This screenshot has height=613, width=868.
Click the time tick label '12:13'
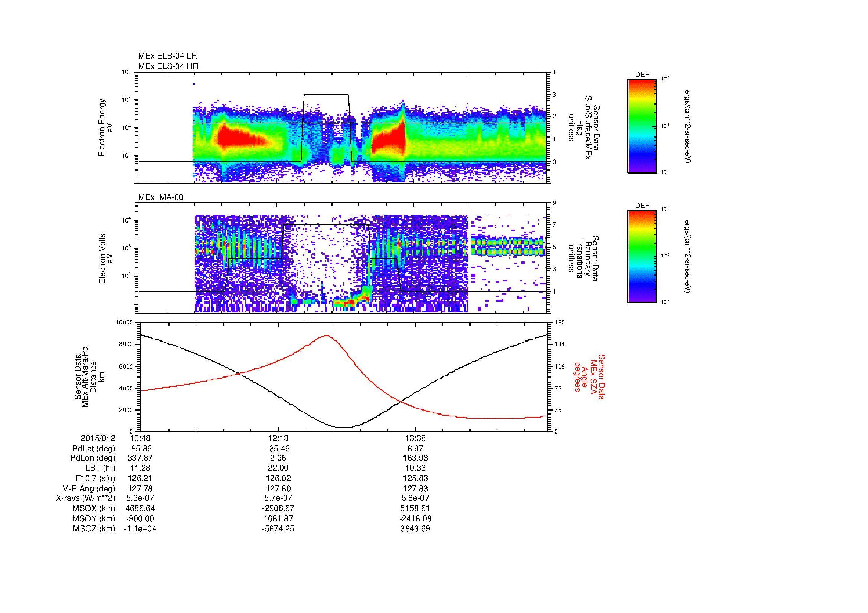[278, 438]
